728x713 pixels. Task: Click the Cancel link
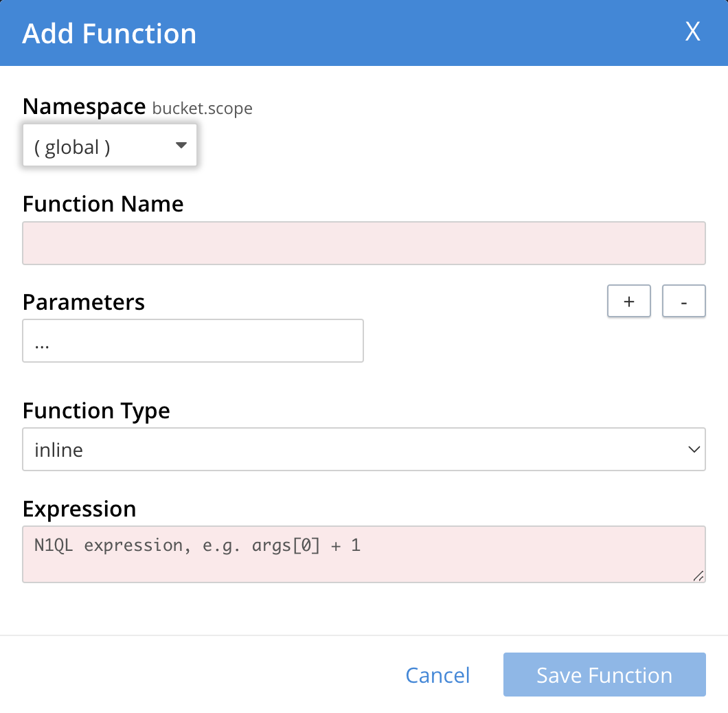(x=437, y=675)
